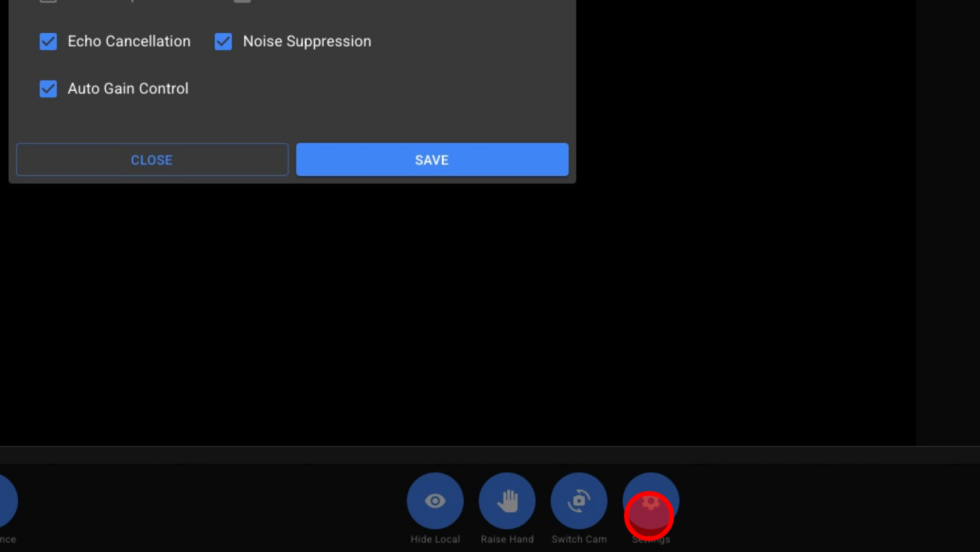Click the "Switch Cam" caption text
This screenshot has height=552, width=980.
(579, 539)
